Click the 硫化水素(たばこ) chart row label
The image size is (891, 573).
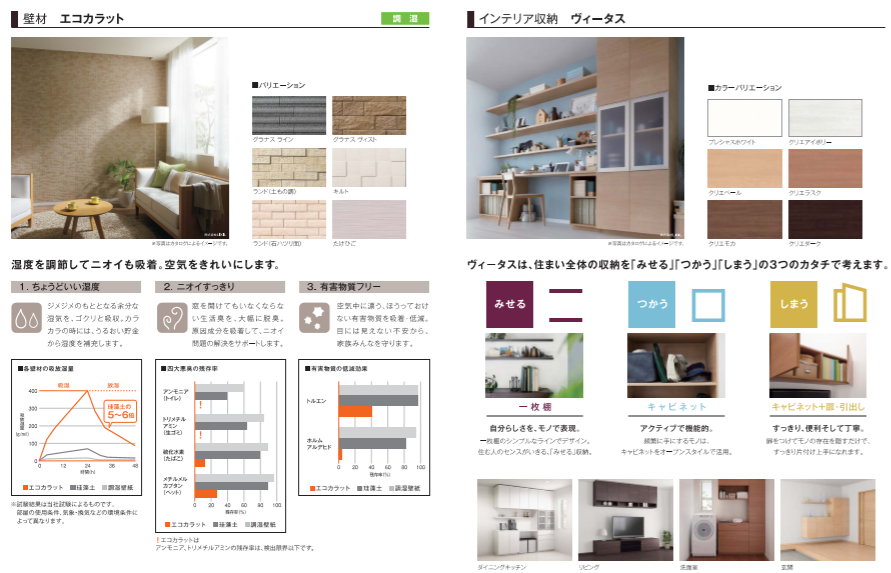173,455
